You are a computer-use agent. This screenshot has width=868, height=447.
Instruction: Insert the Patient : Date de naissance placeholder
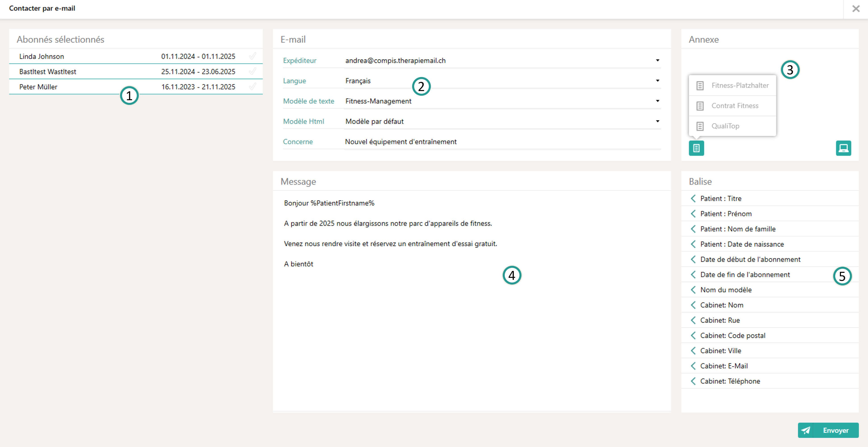[742, 244]
